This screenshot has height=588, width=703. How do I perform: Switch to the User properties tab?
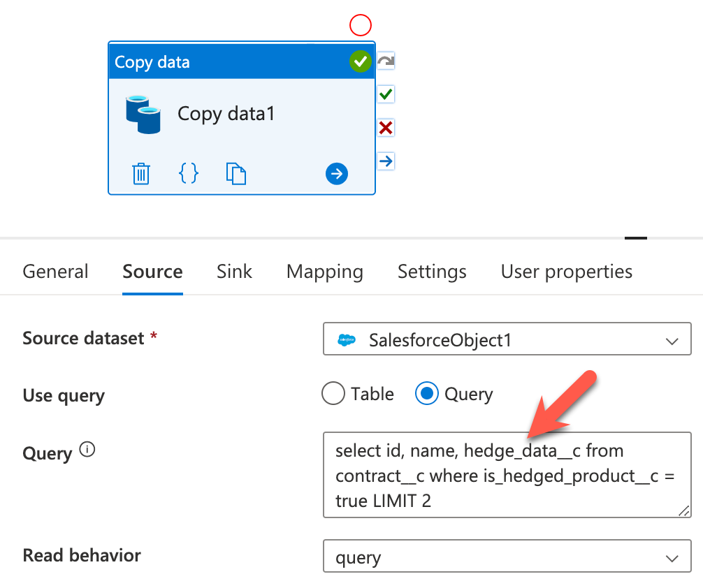point(566,272)
